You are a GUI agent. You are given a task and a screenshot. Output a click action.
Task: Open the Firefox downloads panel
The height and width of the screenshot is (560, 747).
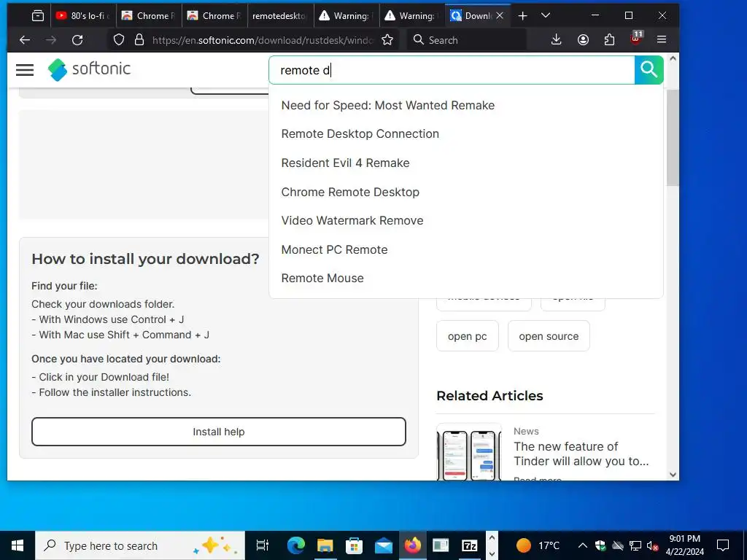coord(556,40)
